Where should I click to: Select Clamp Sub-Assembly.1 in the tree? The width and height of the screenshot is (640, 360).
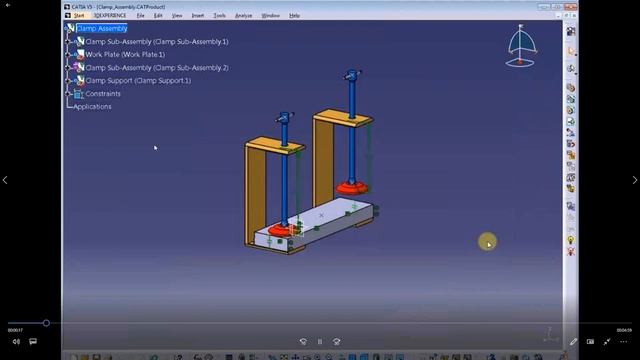157,42
